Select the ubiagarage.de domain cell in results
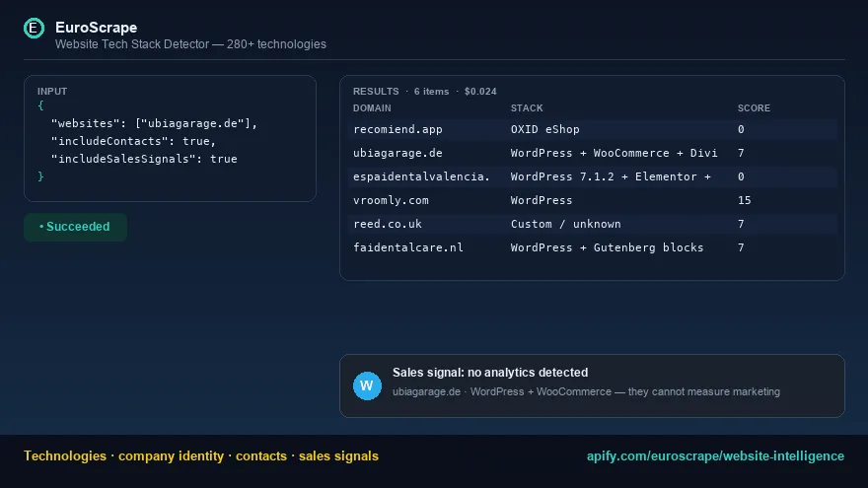 398,153
